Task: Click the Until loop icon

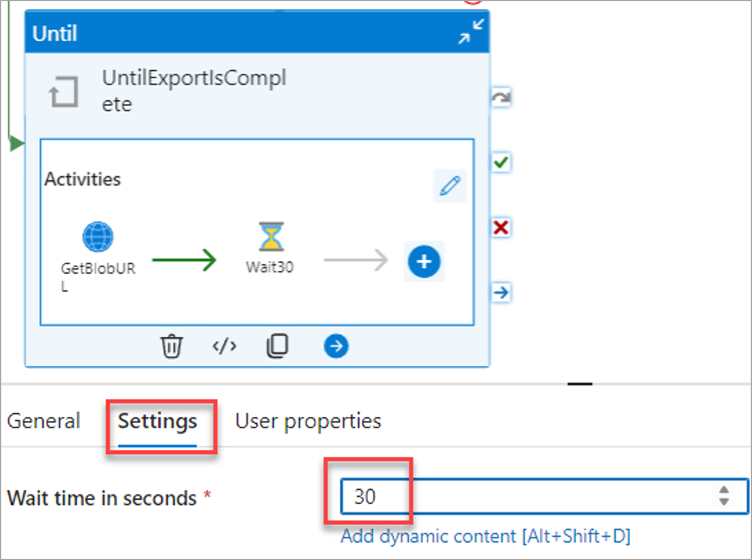Action: [x=63, y=93]
